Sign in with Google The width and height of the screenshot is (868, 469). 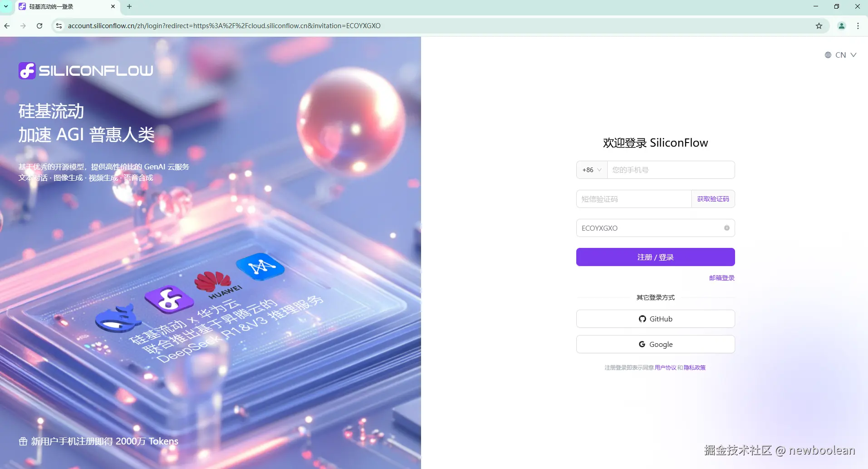(x=655, y=344)
